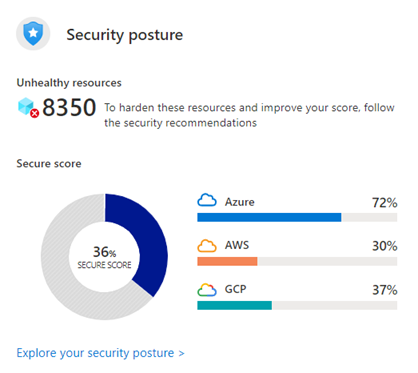Image resolution: width=418 pixels, height=373 pixels.
Task: Select the 8350 unhealthy resources count
Action: pyautogui.click(x=69, y=107)
